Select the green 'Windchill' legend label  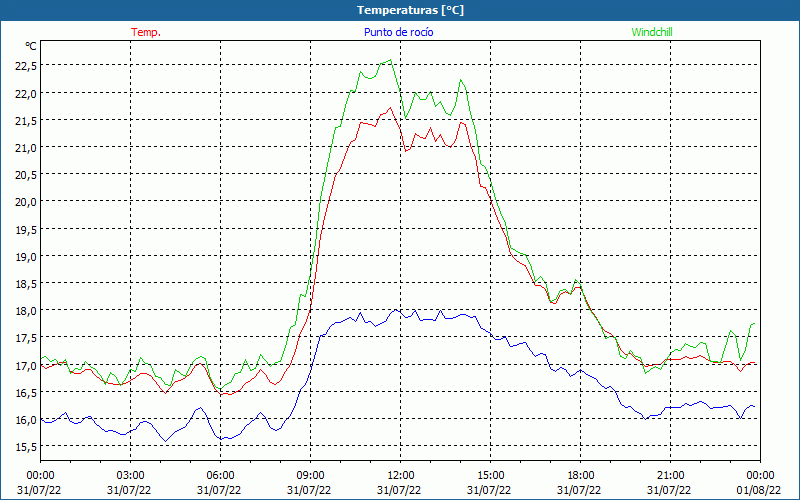(652, 32)
